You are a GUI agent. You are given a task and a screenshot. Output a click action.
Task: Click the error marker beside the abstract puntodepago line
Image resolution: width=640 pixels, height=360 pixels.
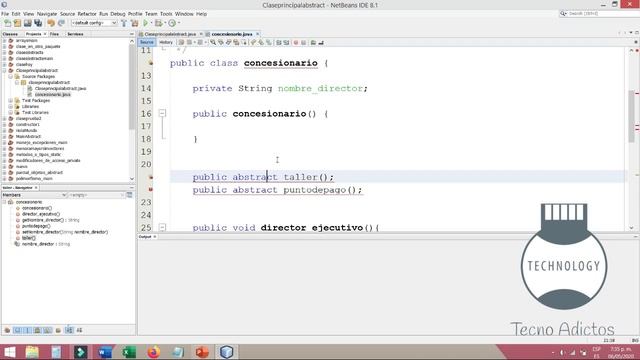[x=150, y=190]
